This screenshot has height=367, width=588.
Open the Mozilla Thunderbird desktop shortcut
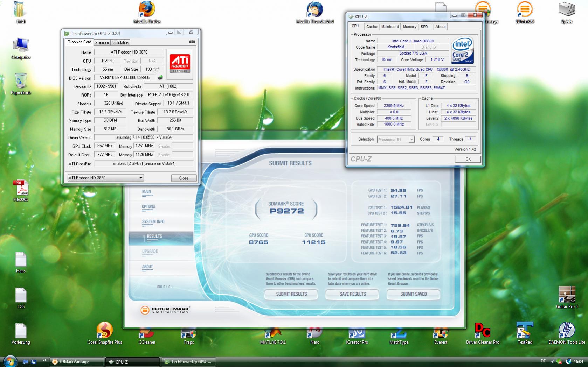click(x=315, y=12)
